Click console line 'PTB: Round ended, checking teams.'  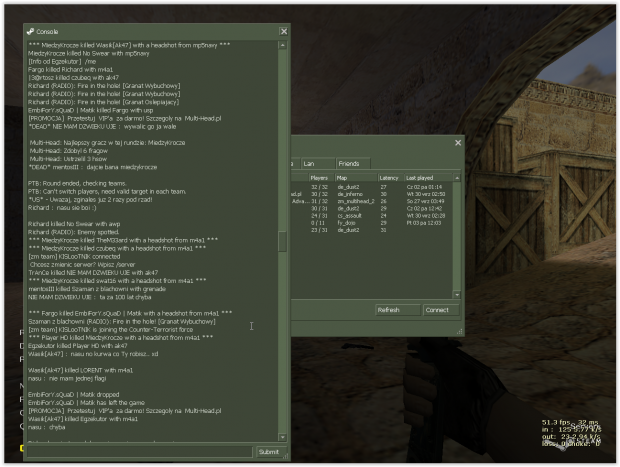[x=77, y=183]
